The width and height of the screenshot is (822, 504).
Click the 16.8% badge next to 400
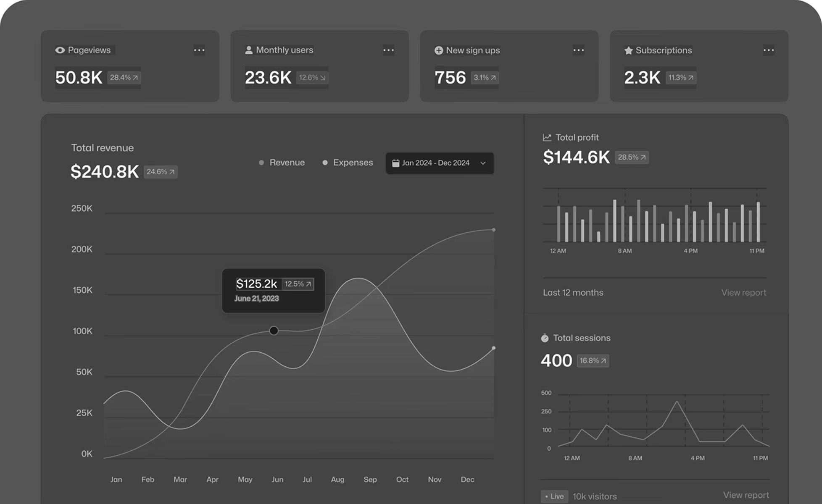(593, 361)
